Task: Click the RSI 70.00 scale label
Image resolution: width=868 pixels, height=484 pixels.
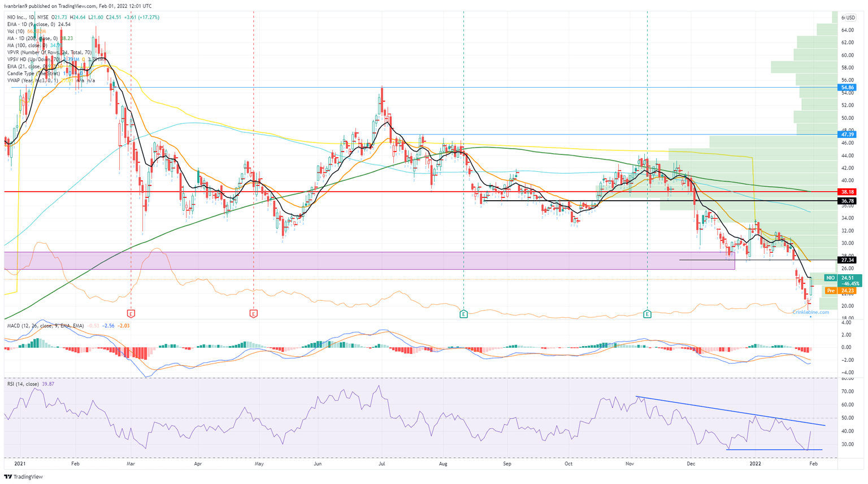Action: click(847, 391)
